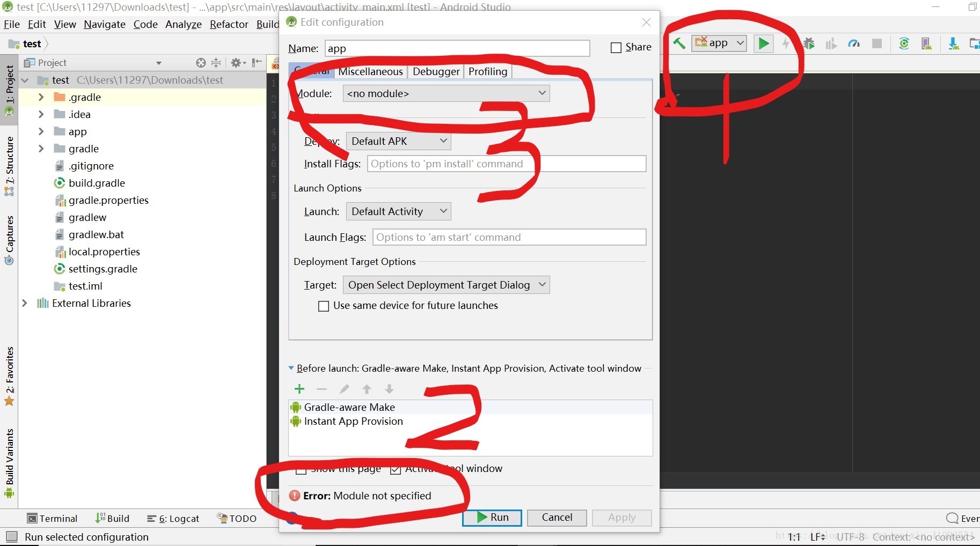Open the Android Profiler gauge icon
The width and height of the screenshot is (980, 546).
(x=854, y=43)
